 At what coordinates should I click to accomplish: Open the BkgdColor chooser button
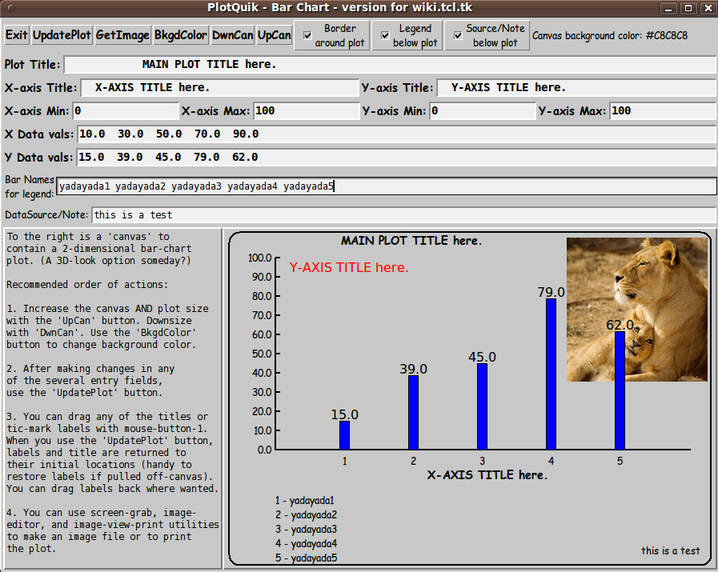coord(180,35)
